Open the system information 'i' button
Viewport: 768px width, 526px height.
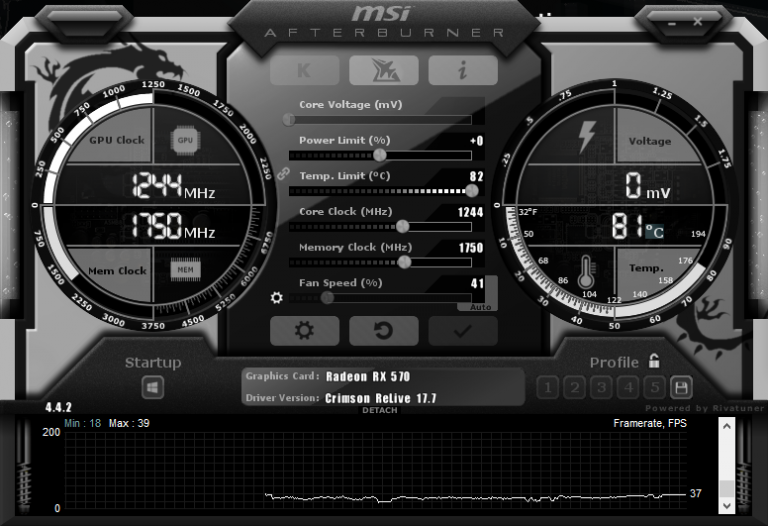click(x=463, y=70)
